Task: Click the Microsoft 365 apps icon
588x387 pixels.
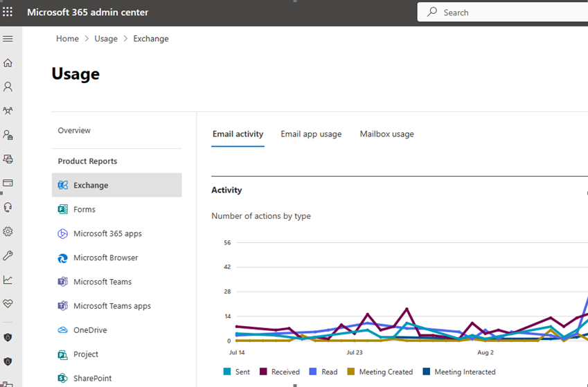Action: pyautogui.click(x=62, y=233)
